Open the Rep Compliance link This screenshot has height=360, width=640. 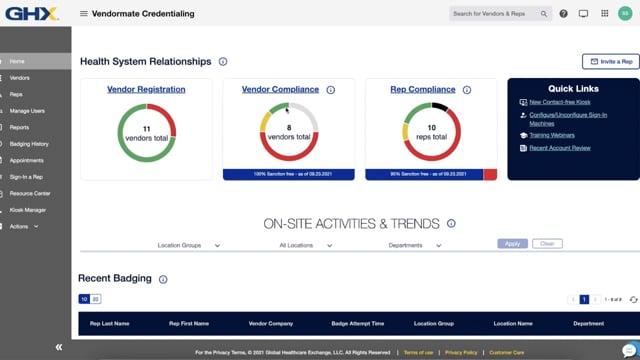click(423, 89)
